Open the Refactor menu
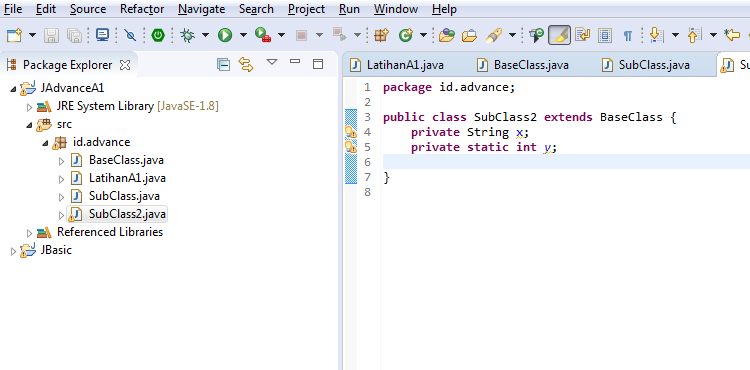 (x=142, y=9)
